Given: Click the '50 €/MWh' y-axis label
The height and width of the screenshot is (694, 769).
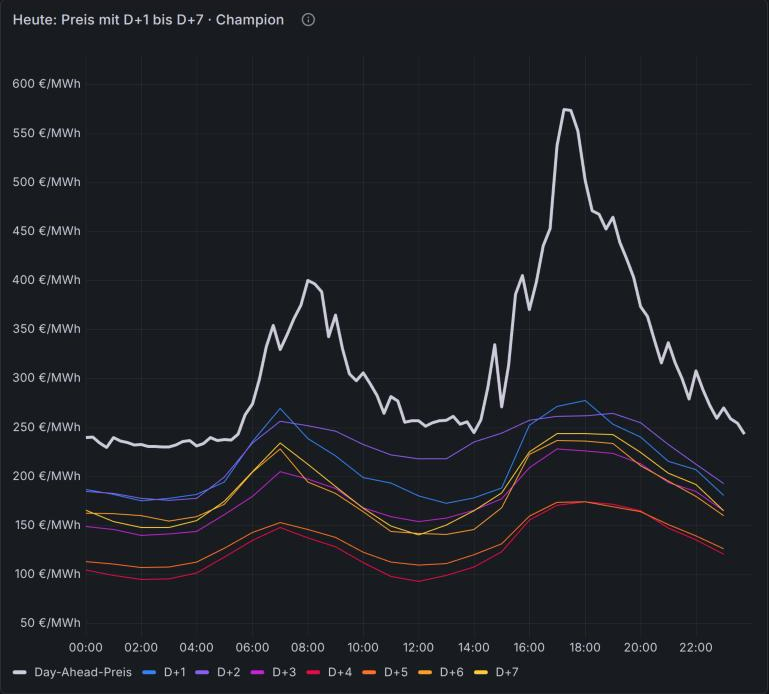Looking at the screenshot, I should click(x=51, y=623).
